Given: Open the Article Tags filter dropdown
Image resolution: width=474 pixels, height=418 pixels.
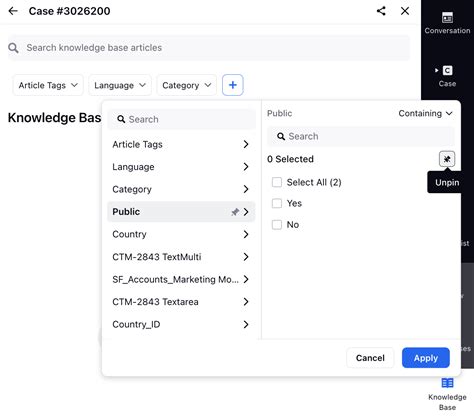Looking at the screenshot, I should pyautogui.click(x=48, y=85).
